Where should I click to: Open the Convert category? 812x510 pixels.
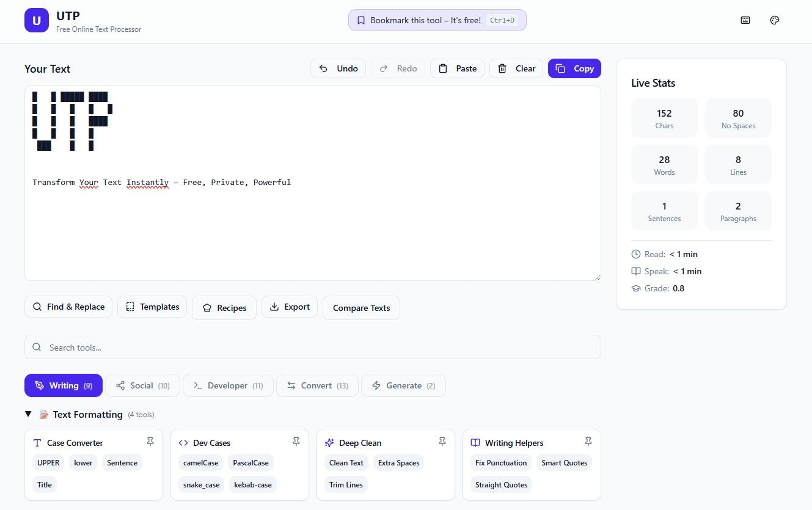pos(316,385)
